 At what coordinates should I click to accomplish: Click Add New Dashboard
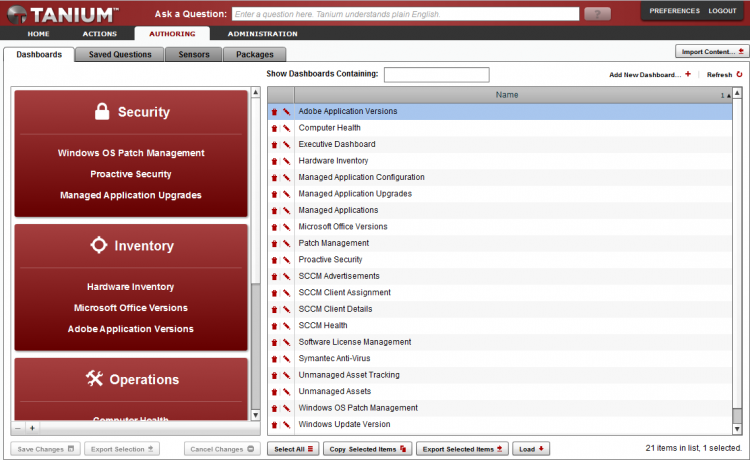click(x=650, y=75)
